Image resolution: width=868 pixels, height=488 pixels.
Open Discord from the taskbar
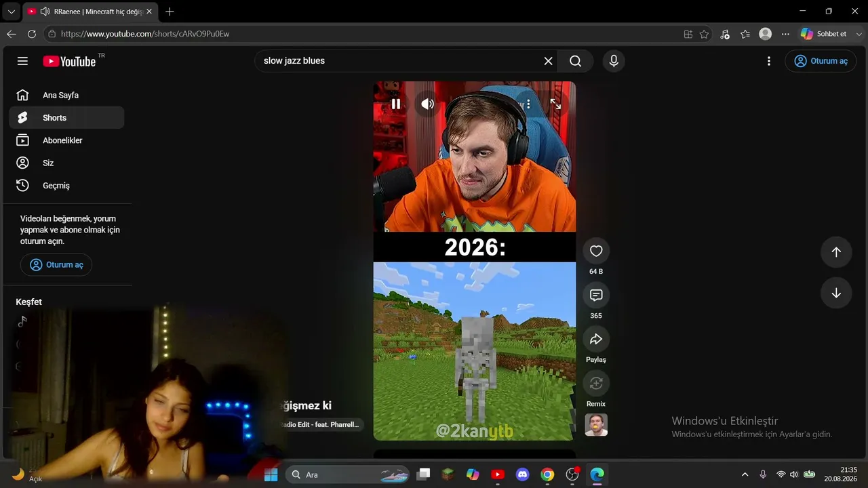(522, 474)
